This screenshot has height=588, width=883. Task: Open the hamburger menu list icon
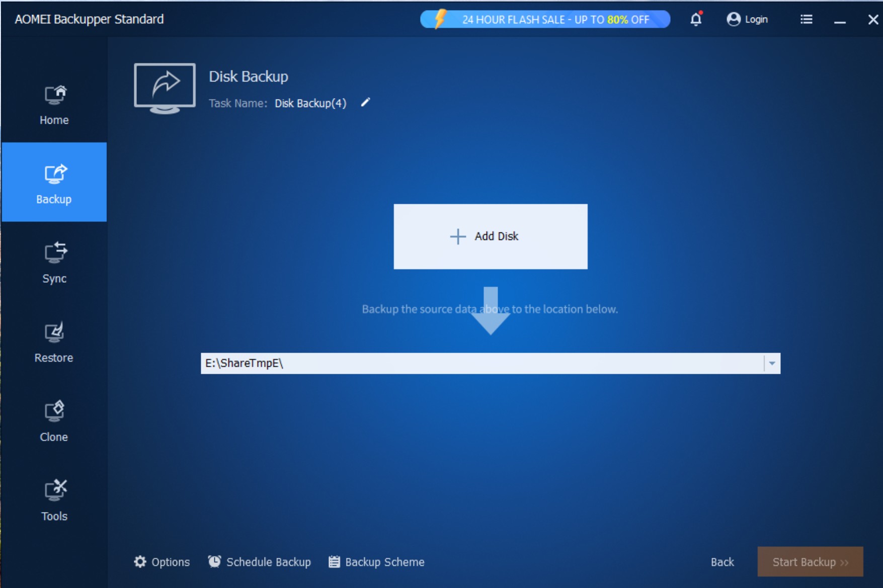click(807, 19)
